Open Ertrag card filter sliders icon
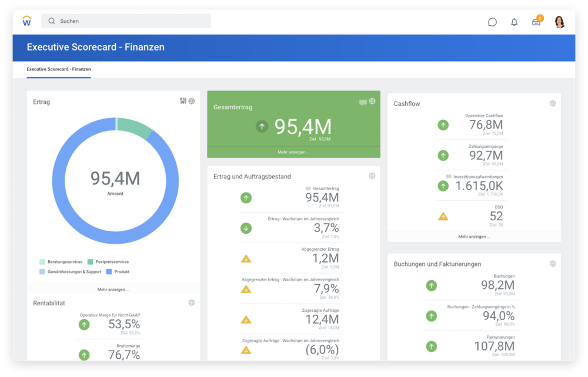The width and height of the screenshot is (588, 377). (183, 100)
